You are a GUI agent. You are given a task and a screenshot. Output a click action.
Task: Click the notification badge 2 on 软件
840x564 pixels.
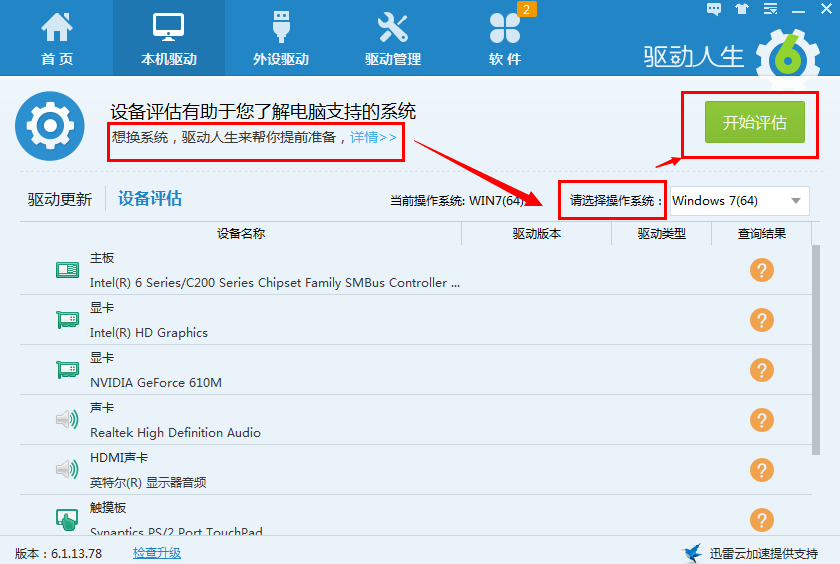click(x=527, y=9)
